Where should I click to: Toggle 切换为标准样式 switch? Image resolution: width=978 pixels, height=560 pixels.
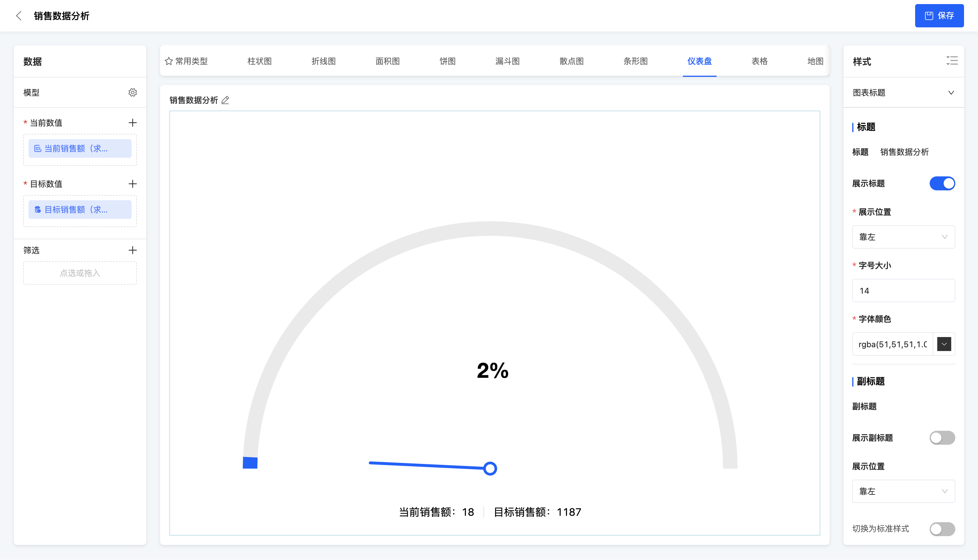pos(942,529)
